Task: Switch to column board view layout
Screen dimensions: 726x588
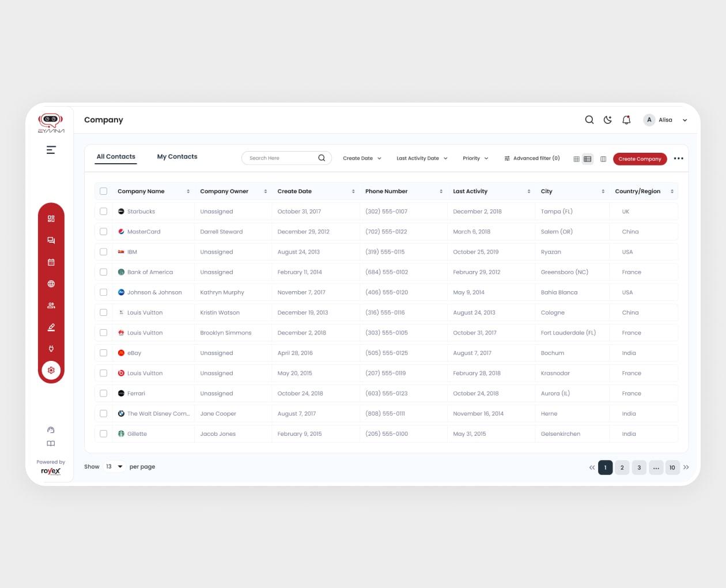Action: (x=603, y=159)
